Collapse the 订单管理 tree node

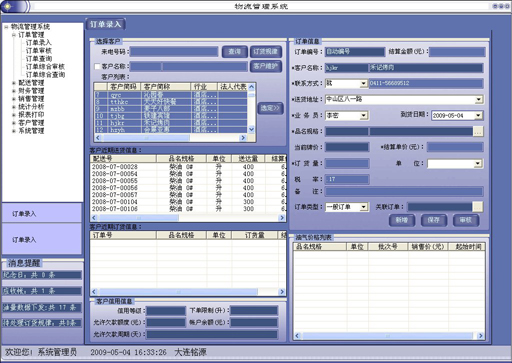[14, 35]
